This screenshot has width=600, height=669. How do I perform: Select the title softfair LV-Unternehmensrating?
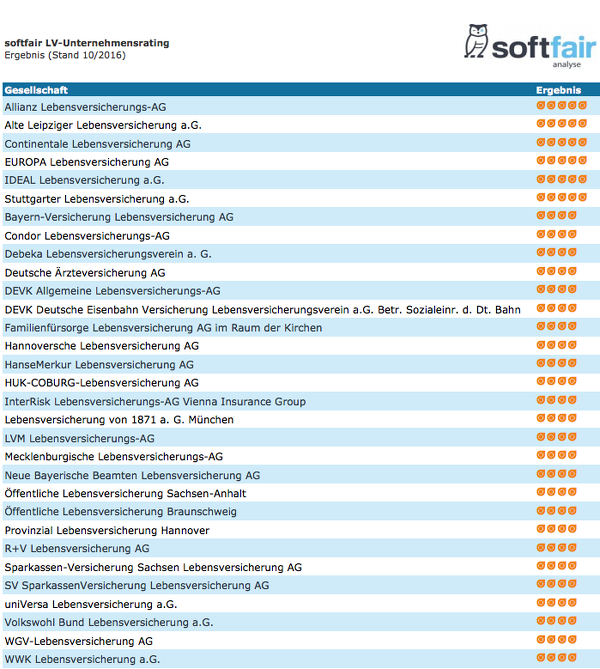click(87, 43)
